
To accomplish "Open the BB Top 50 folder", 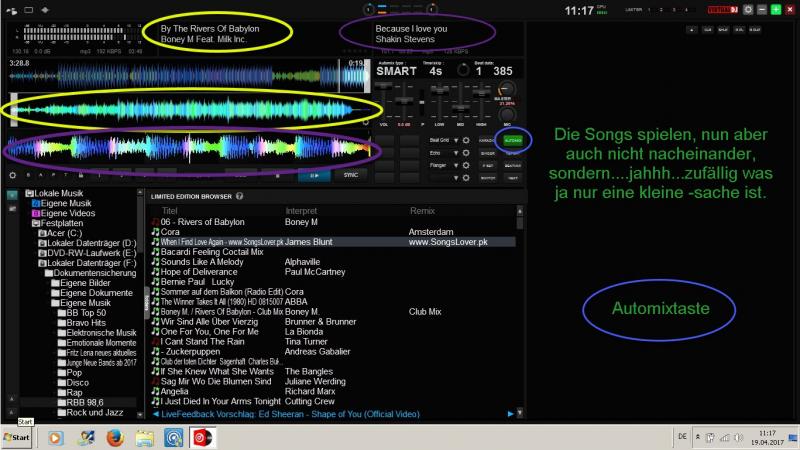I will [x=82, y=313].
